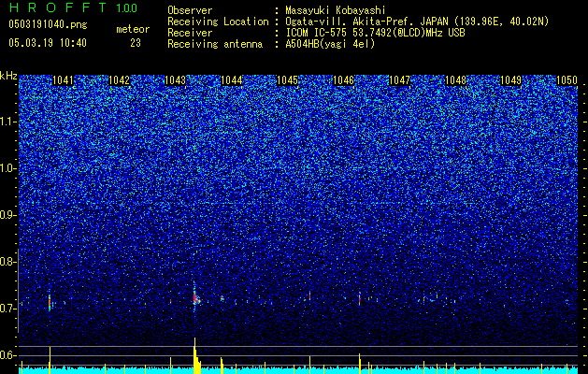The image size is (588, 374).
Task: Click the Observer label
Action: [190, 10]
